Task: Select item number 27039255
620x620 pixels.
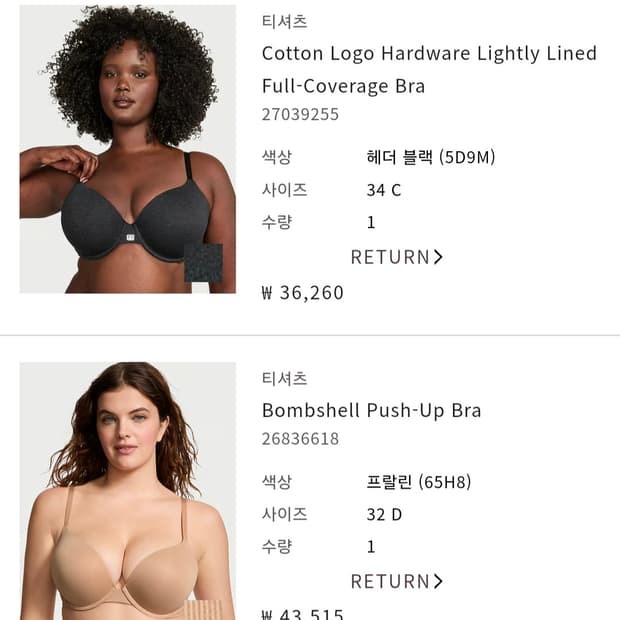Action: click(300, 115)
